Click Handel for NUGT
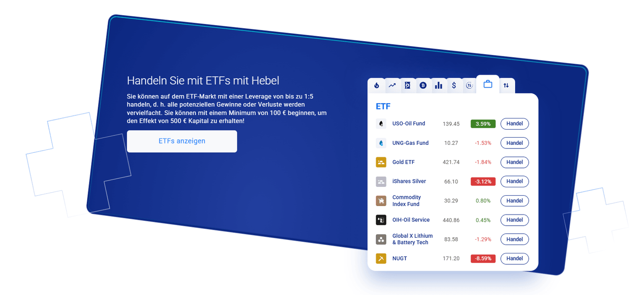644x295 pixels. point(515,258)
